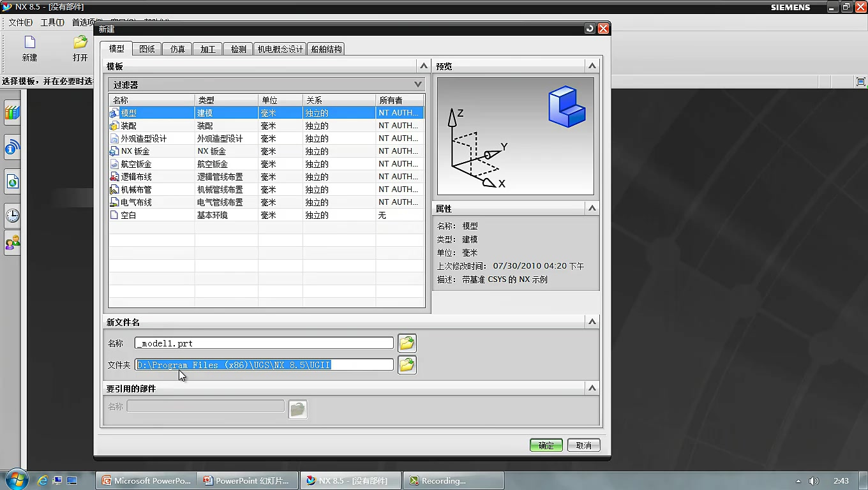Collapse the 预览 preview panel
This screenshot has height=490, width=868.
[592, 65]
